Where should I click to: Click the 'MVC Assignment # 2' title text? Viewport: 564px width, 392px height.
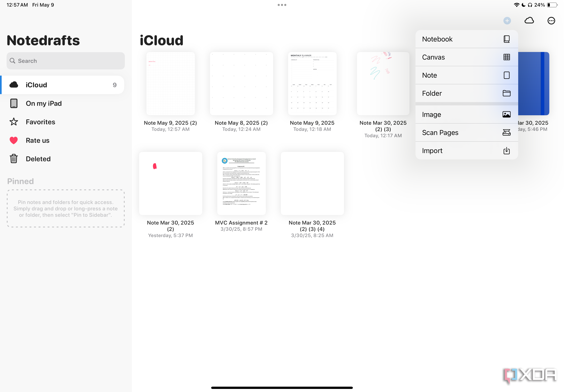[241, 223]
